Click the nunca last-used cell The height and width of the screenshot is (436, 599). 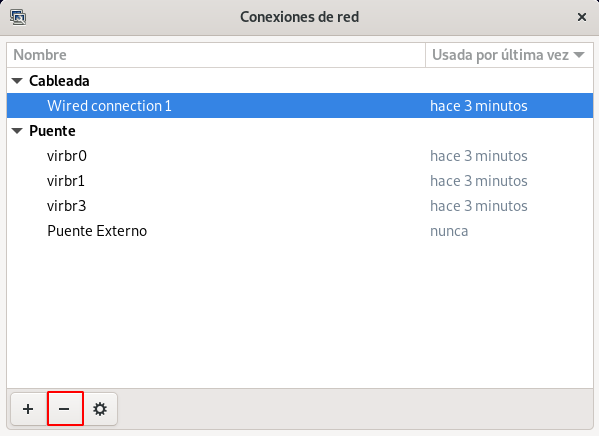coord(449,231)
